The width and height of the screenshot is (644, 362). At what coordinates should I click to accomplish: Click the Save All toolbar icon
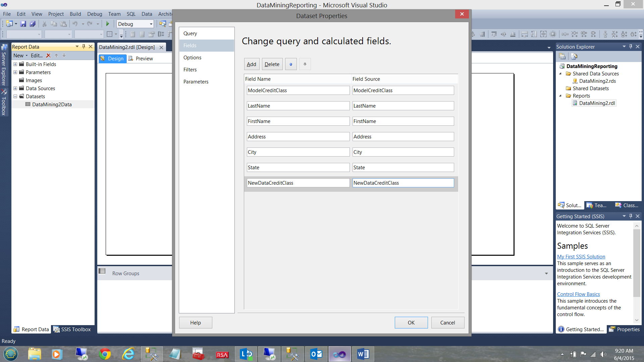[33, 24]
